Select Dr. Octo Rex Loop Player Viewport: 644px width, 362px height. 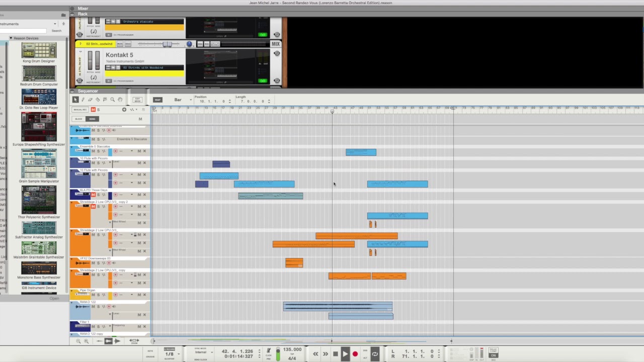click(x=39, y=99)
